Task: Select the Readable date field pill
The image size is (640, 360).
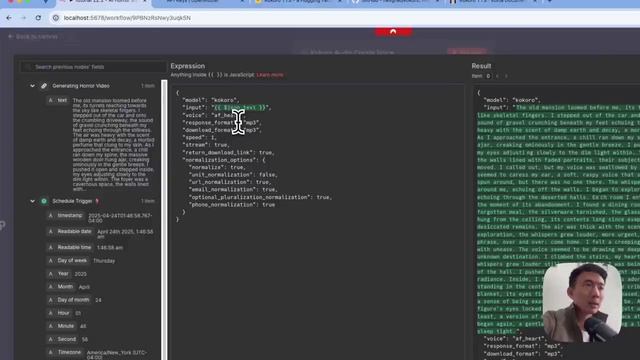Action: [x=70, y=231]
